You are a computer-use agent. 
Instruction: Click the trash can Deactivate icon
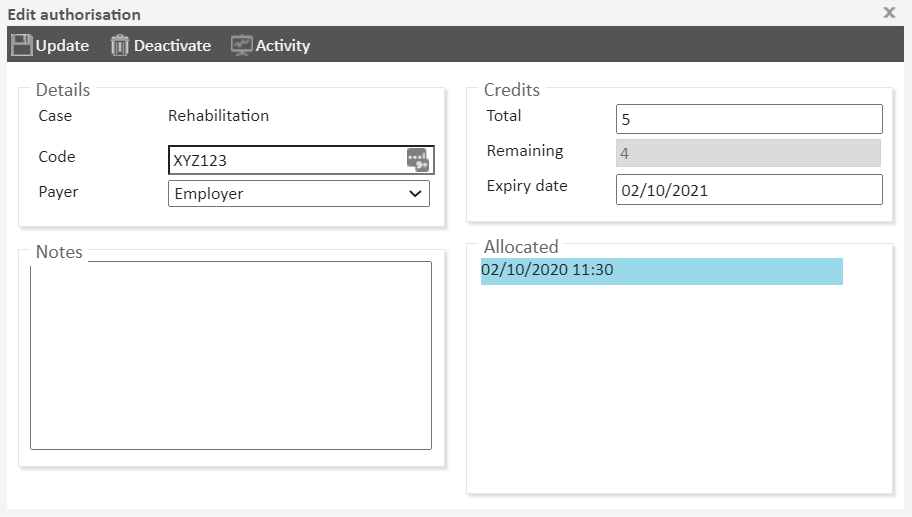coord(120,45)
